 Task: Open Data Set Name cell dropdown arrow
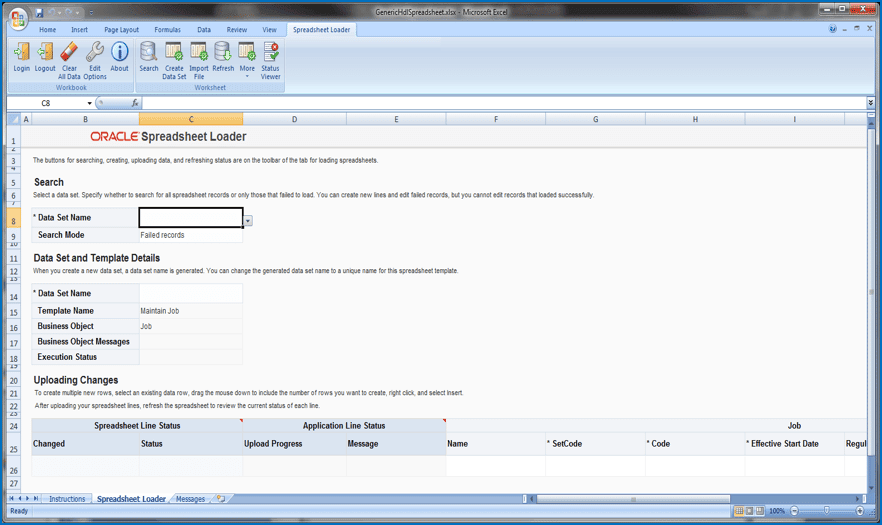point(248,221)
